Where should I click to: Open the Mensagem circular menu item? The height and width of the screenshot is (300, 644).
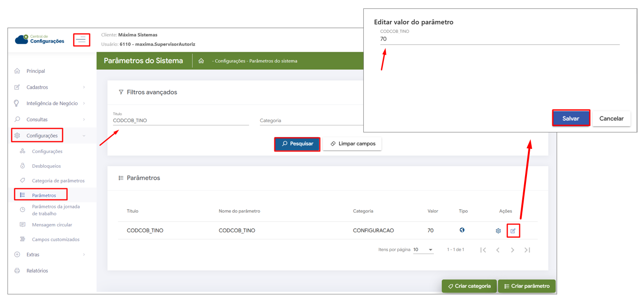[x=52, y=225]
